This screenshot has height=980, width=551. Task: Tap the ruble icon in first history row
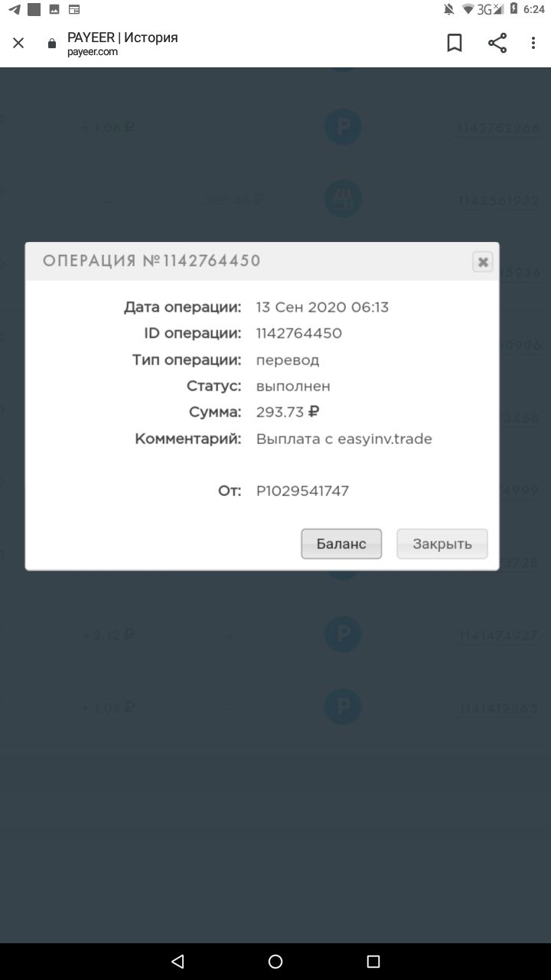[343, 127]
